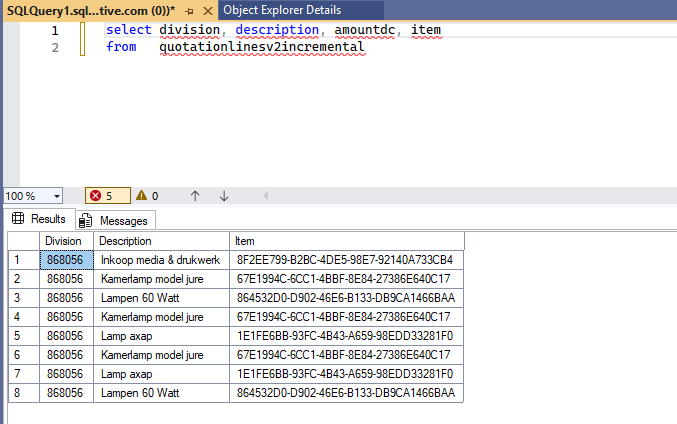Go to previous issue with up arrow
The image size is (677, 424).
click(x=195, y=196)
